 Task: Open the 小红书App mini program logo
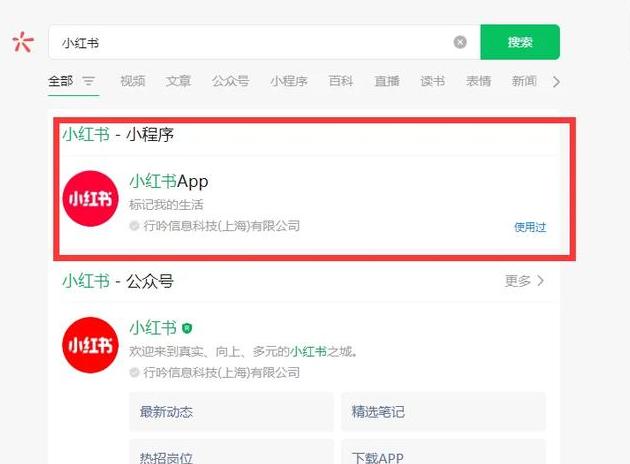(91, 198)
